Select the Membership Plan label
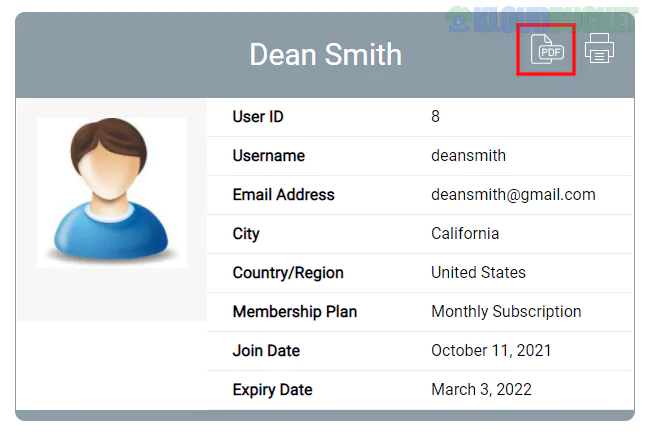Viewport: 646px width, 432px height. tap(295, 312)
